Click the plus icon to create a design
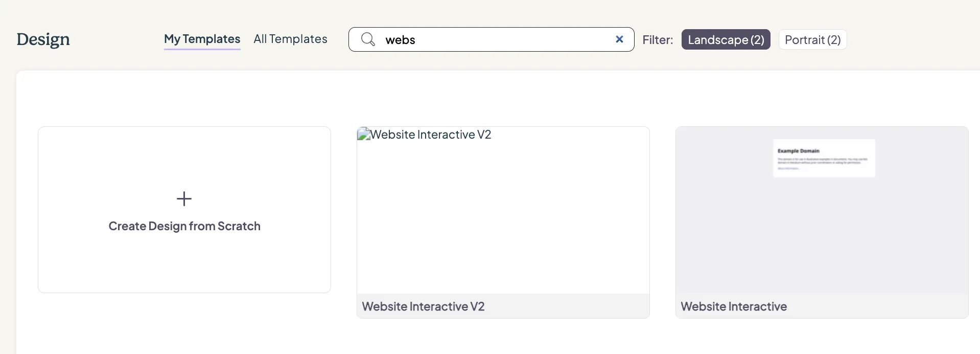Viewport: 980px width, 354px height. 184,198
